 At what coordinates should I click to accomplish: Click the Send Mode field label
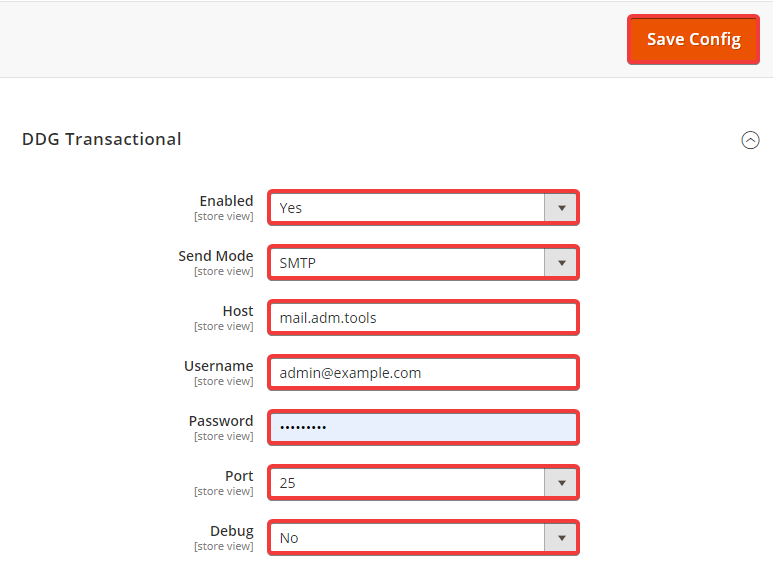(216, 256)
